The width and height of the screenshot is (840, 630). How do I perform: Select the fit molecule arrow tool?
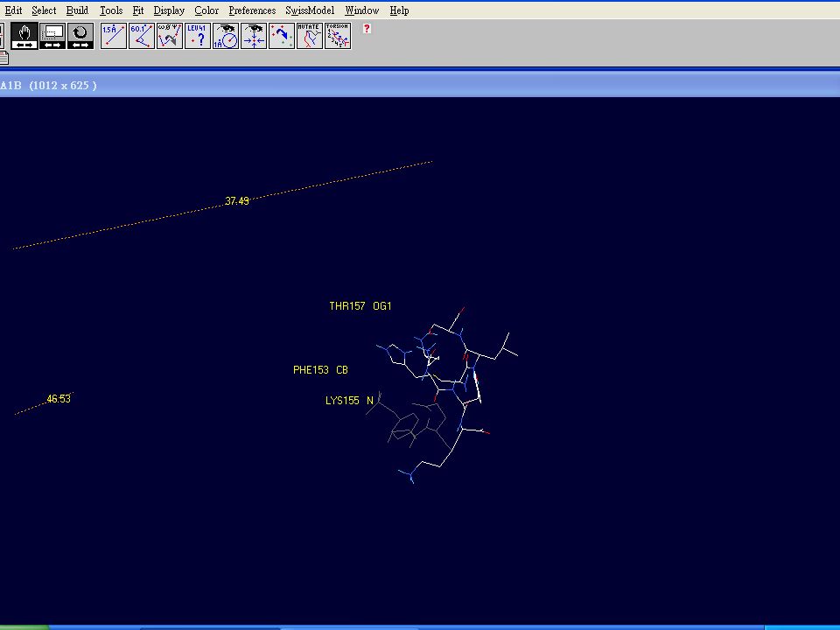click(281, 36)
